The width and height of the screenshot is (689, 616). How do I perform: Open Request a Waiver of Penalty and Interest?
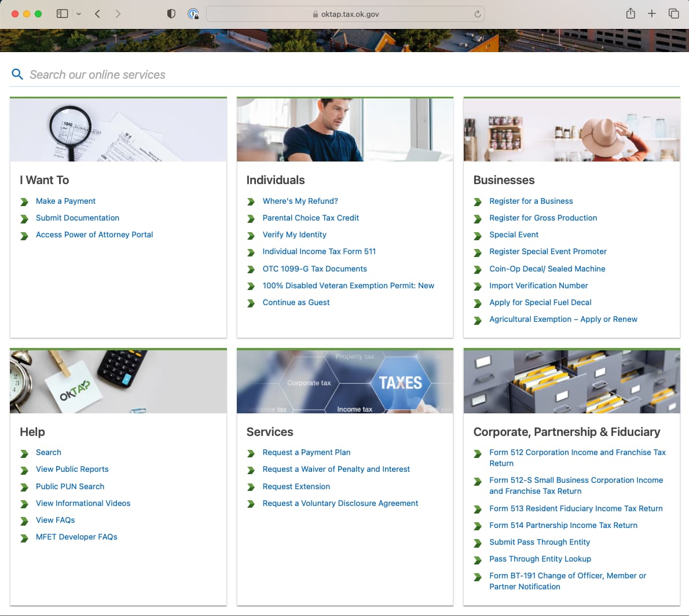pos(336,470)
